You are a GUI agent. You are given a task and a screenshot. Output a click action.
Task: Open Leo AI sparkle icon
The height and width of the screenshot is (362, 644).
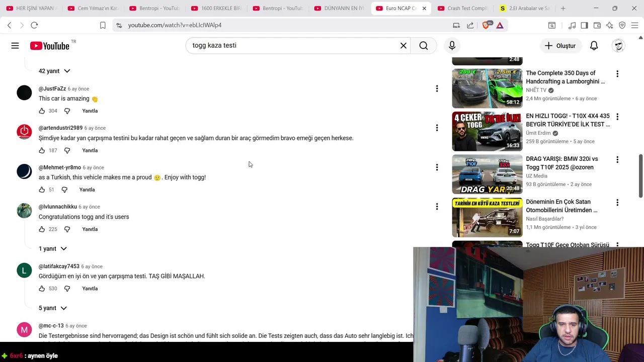(x=609, y=25)
